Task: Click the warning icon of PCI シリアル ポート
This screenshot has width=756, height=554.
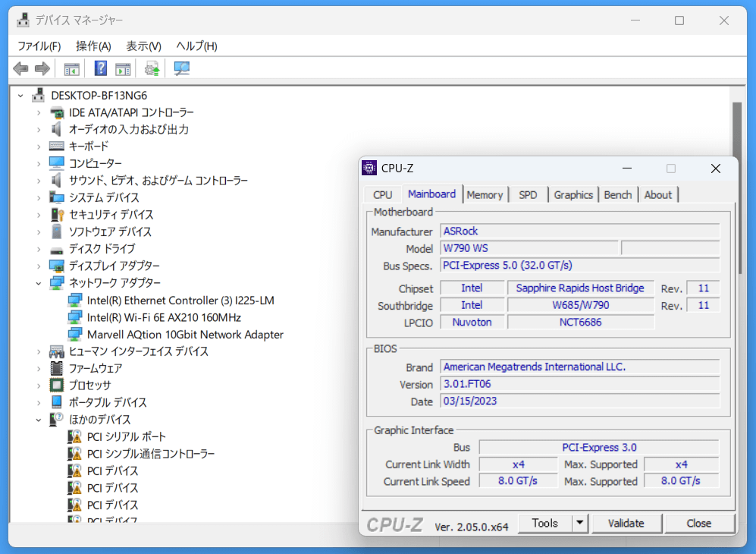Action: tap(74, 436)
